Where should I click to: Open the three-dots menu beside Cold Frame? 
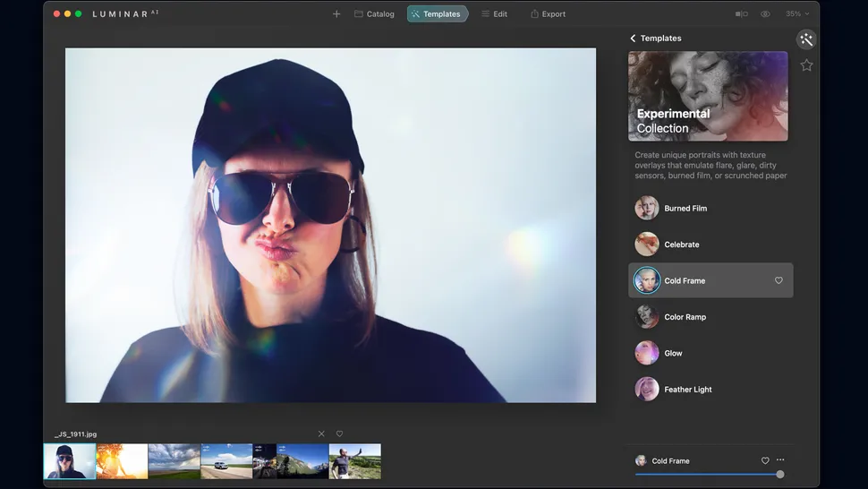[x=780, y=460]
